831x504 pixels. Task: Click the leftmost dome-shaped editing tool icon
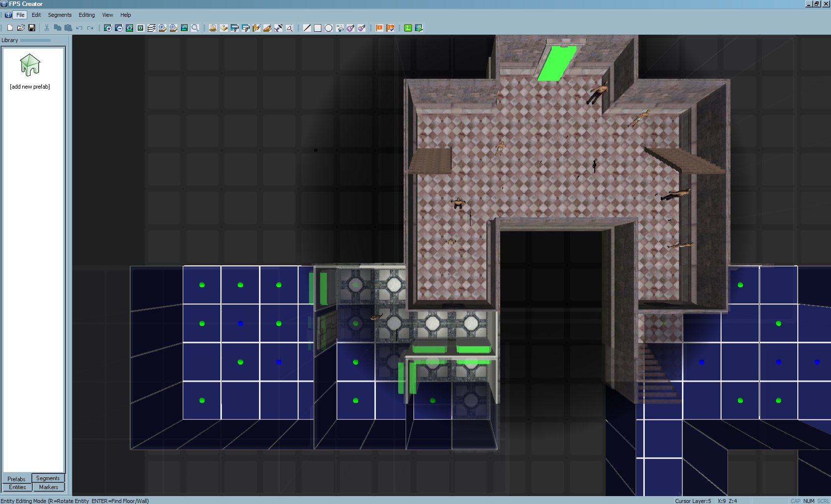(x=213, y=28)
